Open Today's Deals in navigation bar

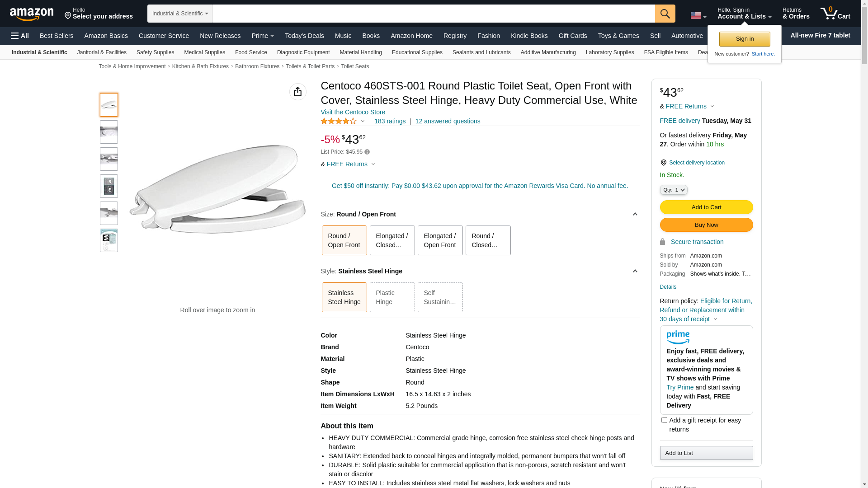[x=304, y=36]
